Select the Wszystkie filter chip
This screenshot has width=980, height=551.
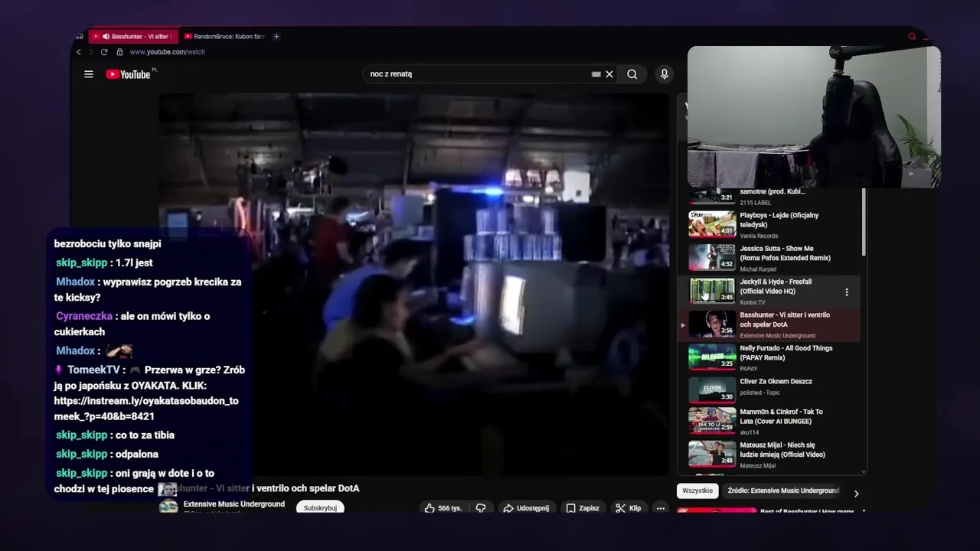(697, 491)
